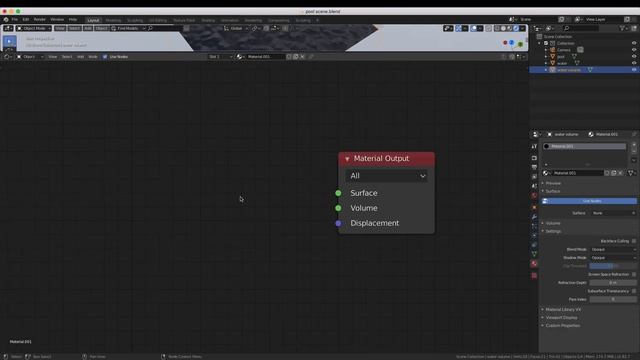Add a new workspace with plus tab
Screen dimensions: 640x360
tap(317, 20)
